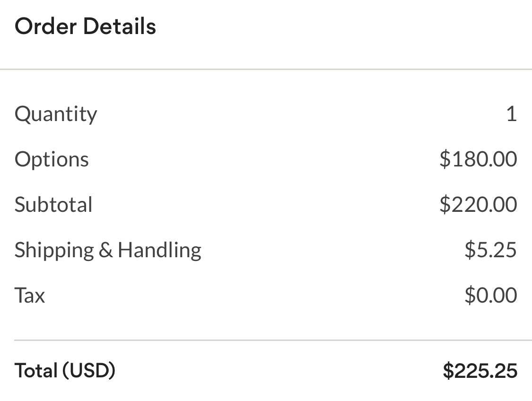Click the quantity value 1
The width and height of the screenshot is (532, 401).
[511, 114]
